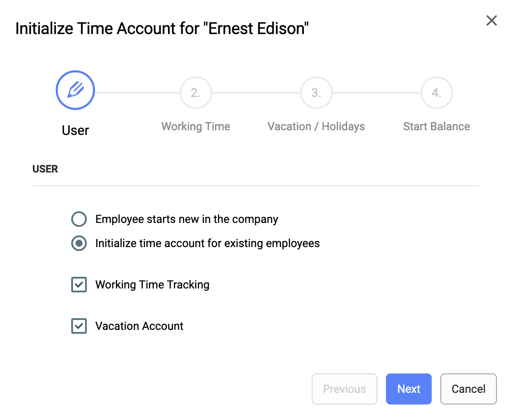This screenshot has height=420, width=512.
Task: Toggle the Vacation Account checkbox
Action: coord(79,326)
